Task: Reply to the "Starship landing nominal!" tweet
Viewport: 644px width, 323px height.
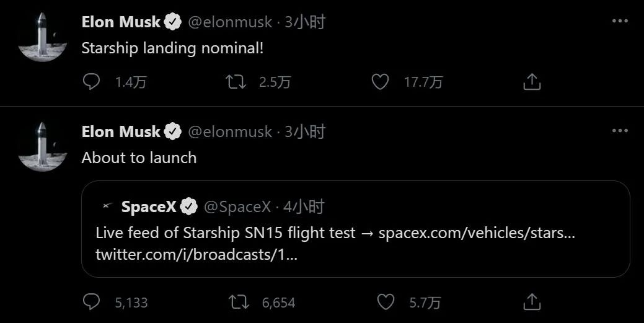Action: point(92,82)
